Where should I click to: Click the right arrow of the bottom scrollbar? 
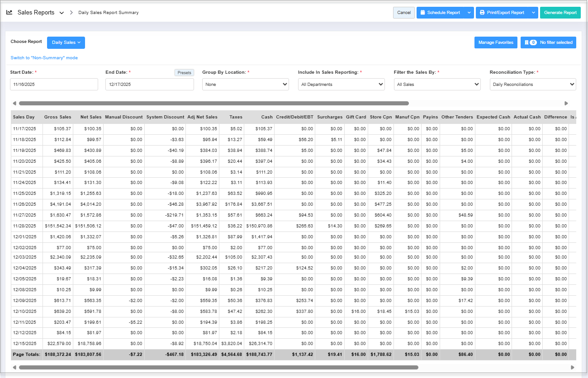pyautogui.click(x=573, y=368)
